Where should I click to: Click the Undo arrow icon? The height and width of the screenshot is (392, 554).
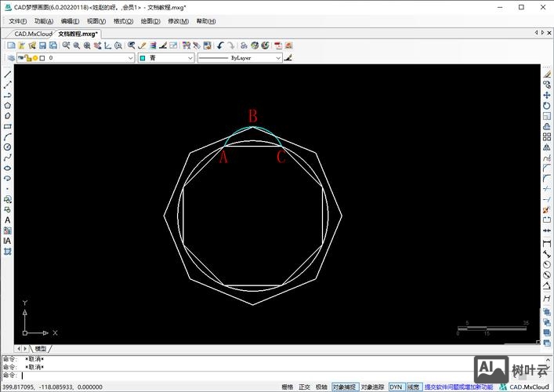(221, 45)
